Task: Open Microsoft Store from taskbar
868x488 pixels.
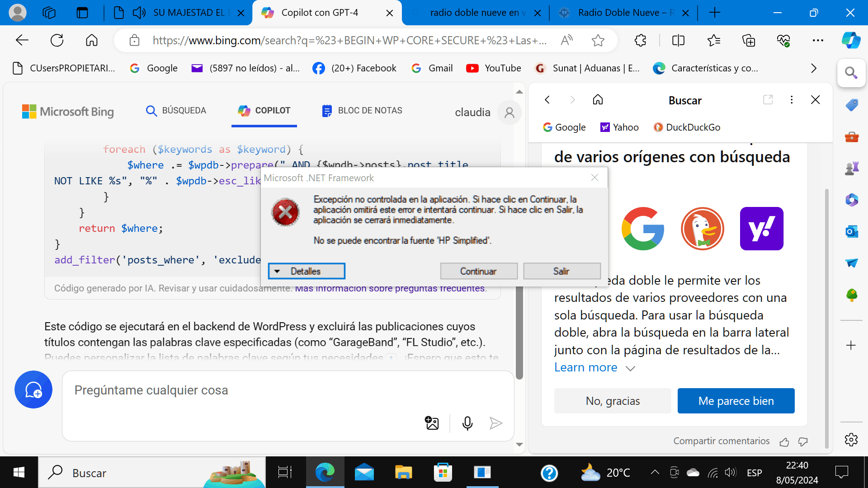Action: pos(443,473)
